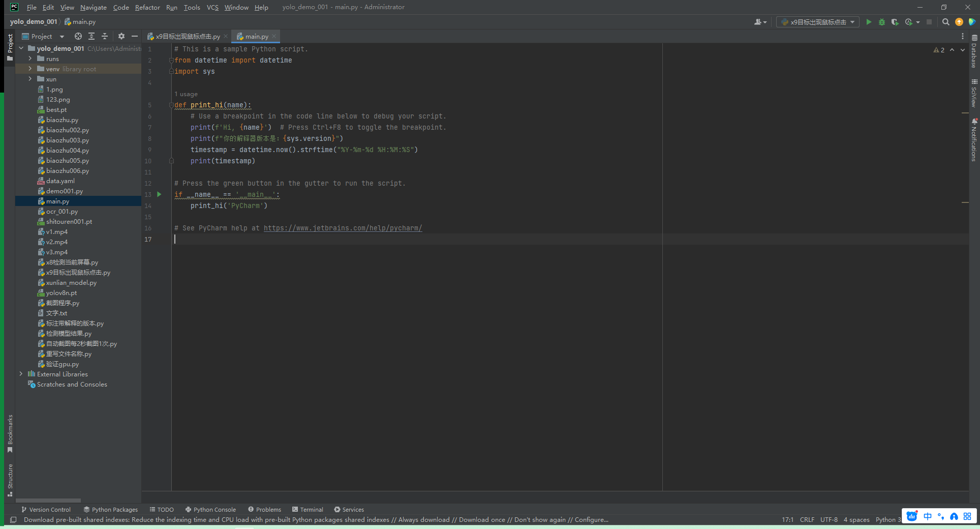This screenshot has width=980, height=529.
Task: Open the File menu
Action: click(32, 7)
